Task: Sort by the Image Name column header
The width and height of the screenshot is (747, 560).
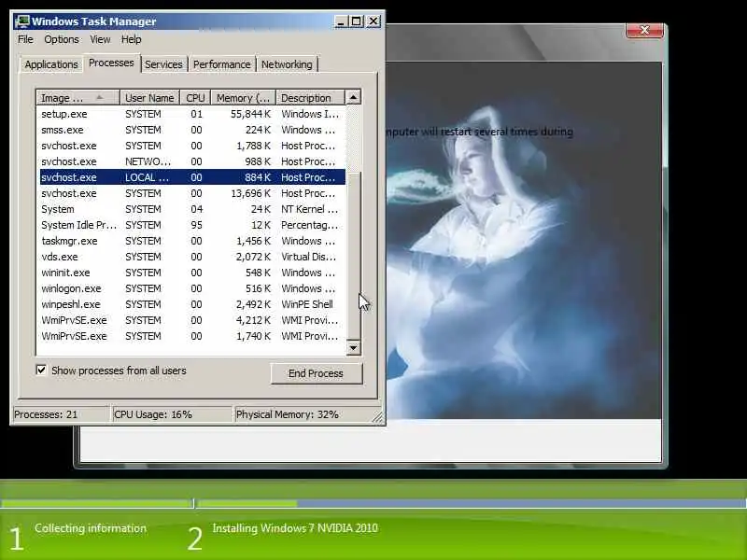Action: 78,98
